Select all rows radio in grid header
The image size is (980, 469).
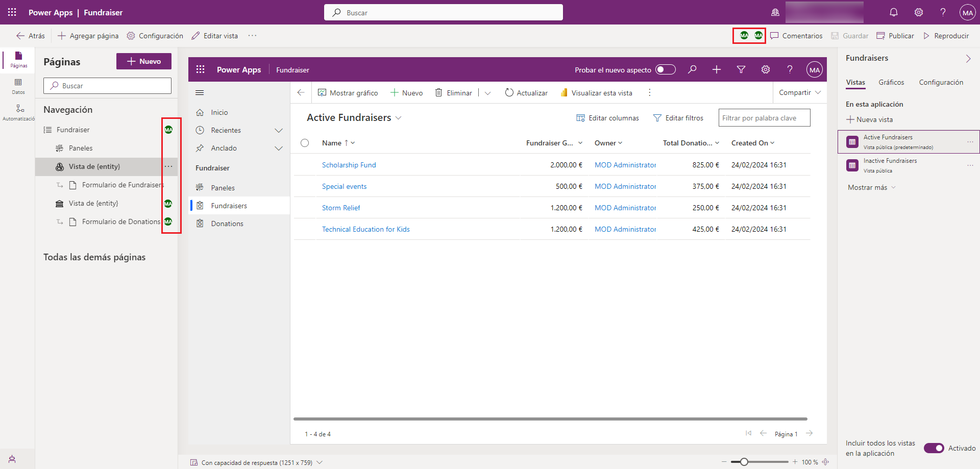coord(305,143)
